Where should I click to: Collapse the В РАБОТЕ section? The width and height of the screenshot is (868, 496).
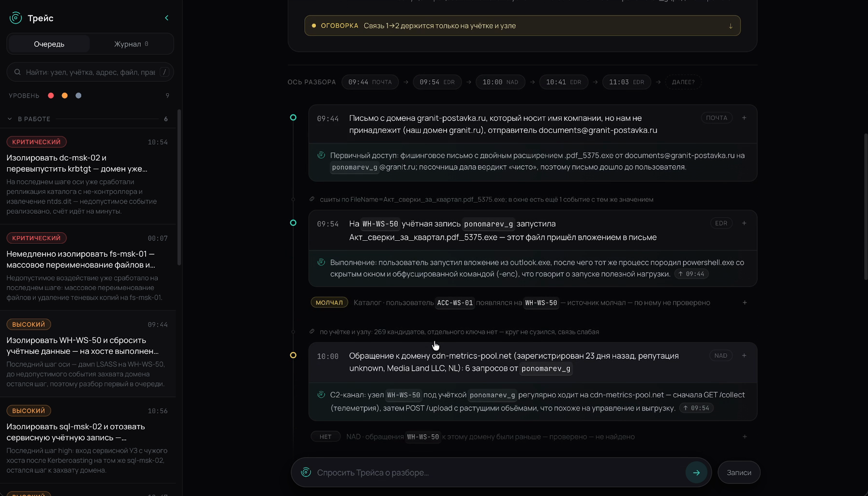click(10, 119)
